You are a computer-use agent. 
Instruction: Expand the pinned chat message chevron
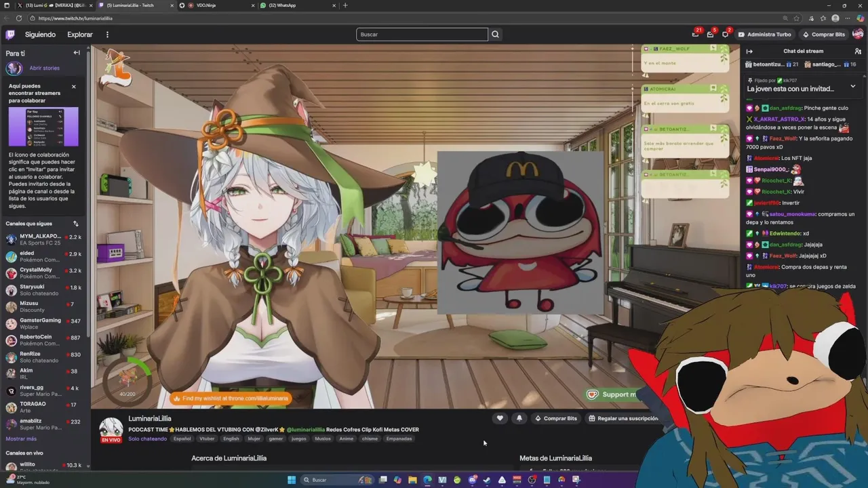(853, 87)
